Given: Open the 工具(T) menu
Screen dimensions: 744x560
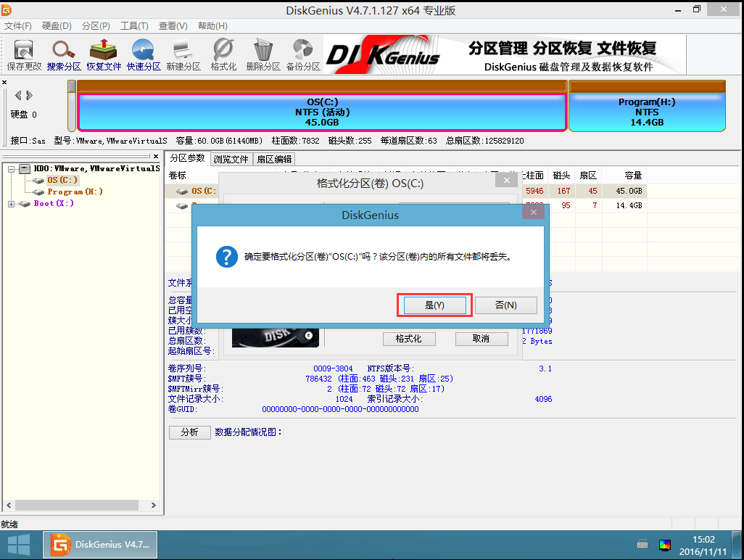Looking at the screenshot, I should [134, 26].
